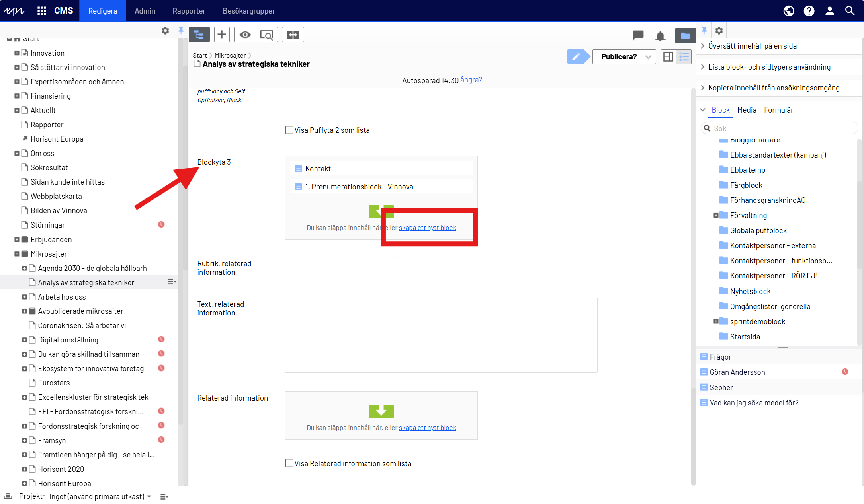Open the compare versions icon

[x=293, y=35]
